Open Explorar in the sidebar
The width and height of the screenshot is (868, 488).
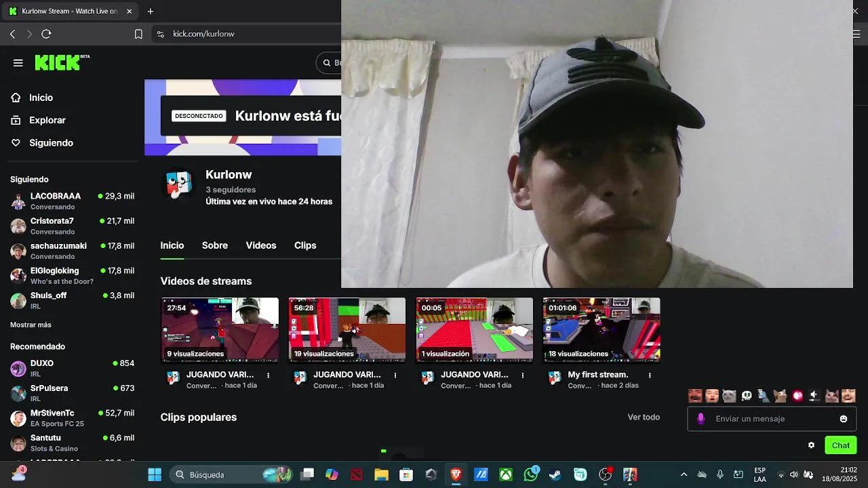(x=47, y=120)
